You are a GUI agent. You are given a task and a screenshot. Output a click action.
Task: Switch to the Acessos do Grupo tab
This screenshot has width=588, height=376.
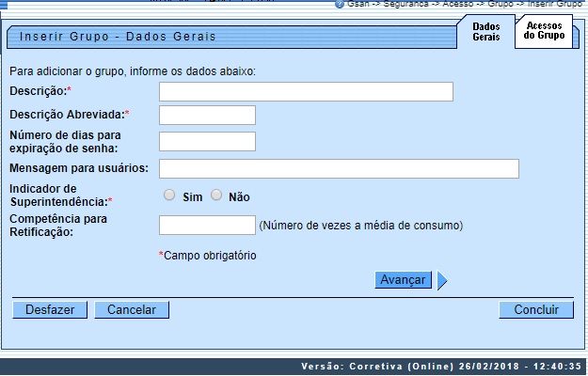click(x=544, y=30)
